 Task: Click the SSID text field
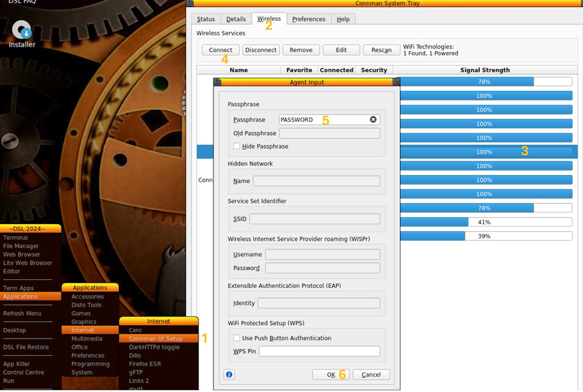(314, 219)
